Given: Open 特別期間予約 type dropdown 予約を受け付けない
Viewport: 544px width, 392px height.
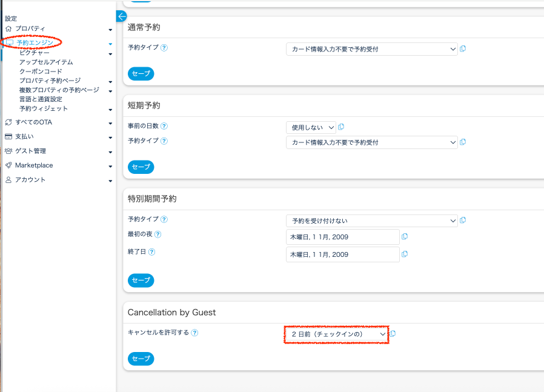Looking at the screenshot, I should (x=371, y=221).
